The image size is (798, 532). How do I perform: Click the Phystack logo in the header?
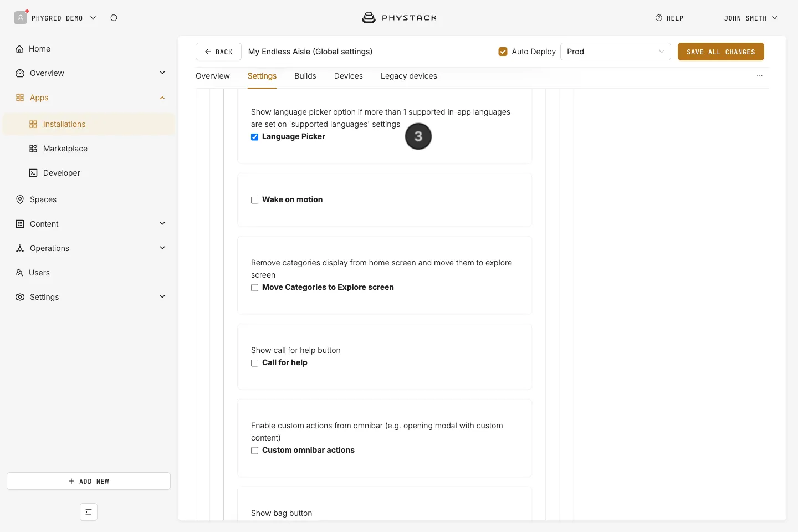(399, 18)
